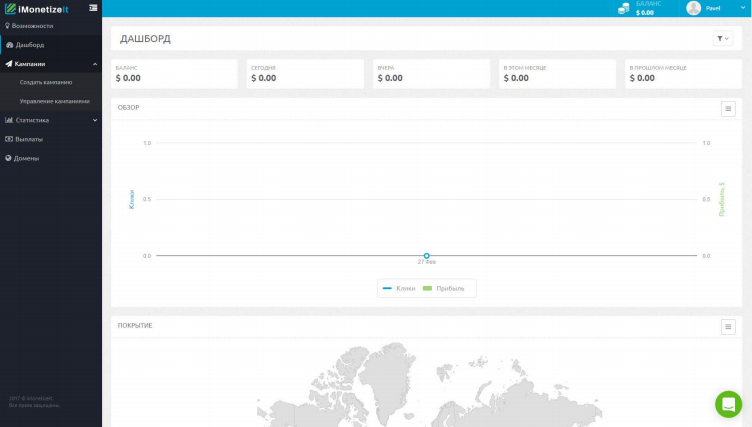
Task: Go to Дашборд in the sidebar
Action: [29, 45]
